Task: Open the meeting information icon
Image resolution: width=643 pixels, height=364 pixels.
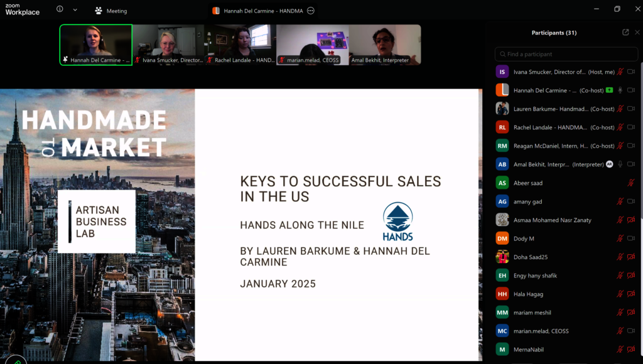Action: click(x=60, y=9)
